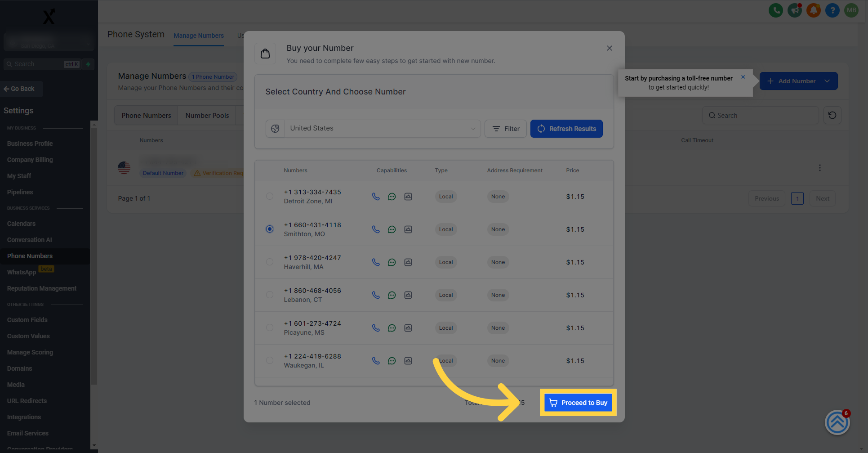Click Go Back in sidebar
Viewport: 868px width, 453px height.
pyautogui.click(x=22, y=89)
